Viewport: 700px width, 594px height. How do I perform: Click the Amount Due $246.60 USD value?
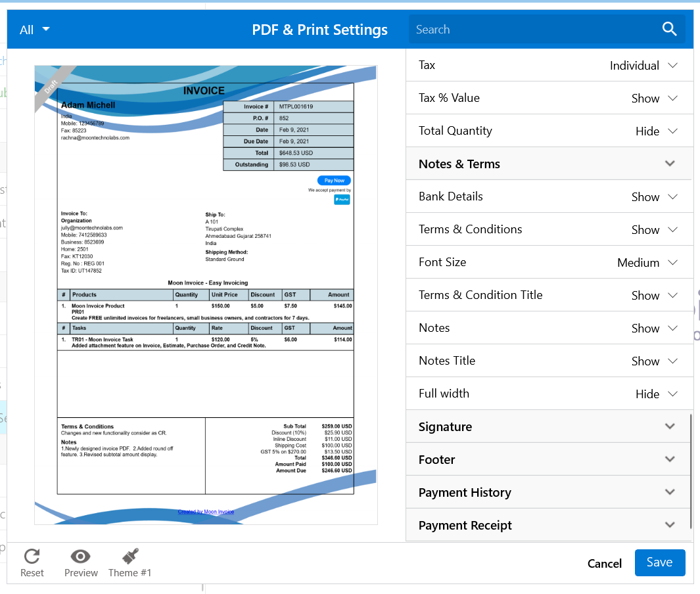(337, 470)
